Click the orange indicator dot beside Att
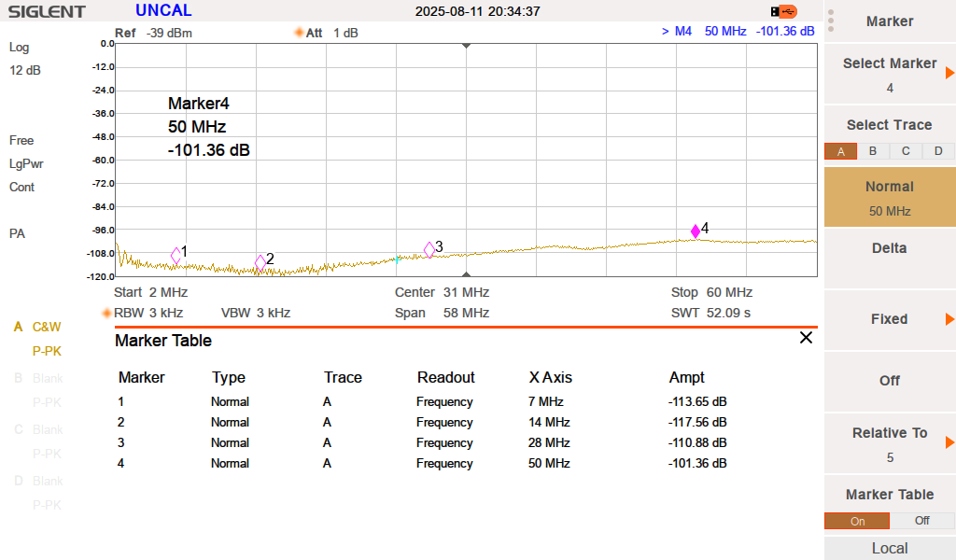956x560 pixels. [298, 32]
